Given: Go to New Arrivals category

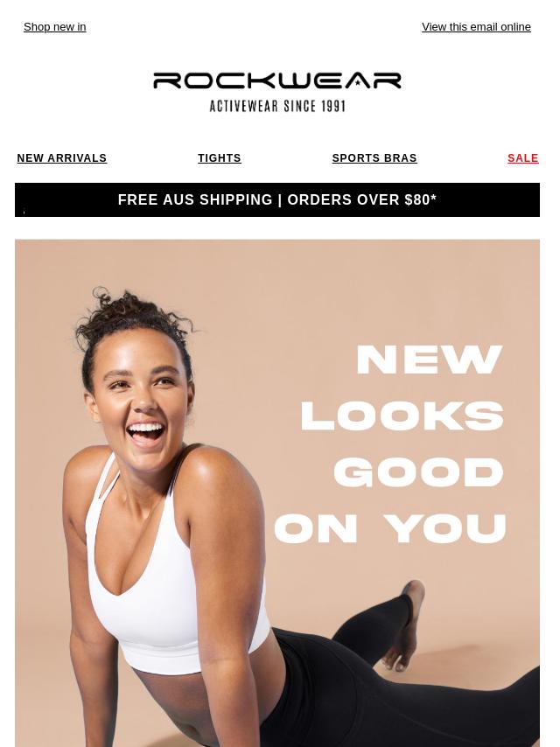Looking at the screenshot, I should click(62, 158).
